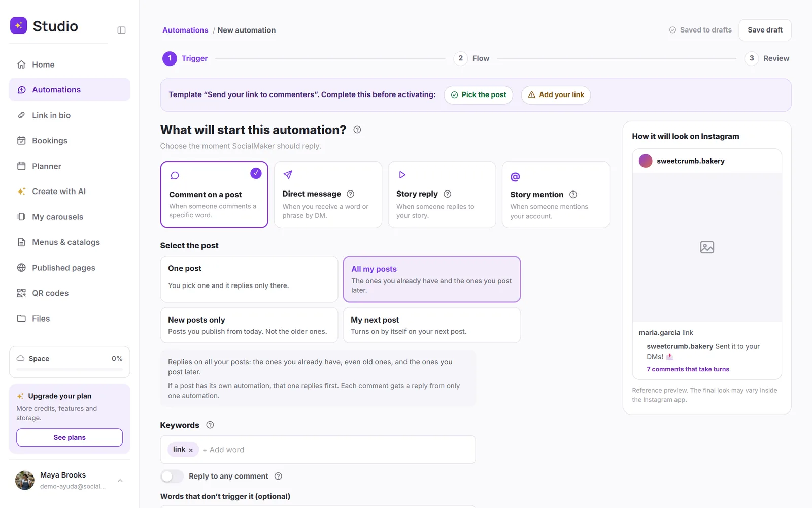Choose the Story reply trigger card

[x=442, y=195]
